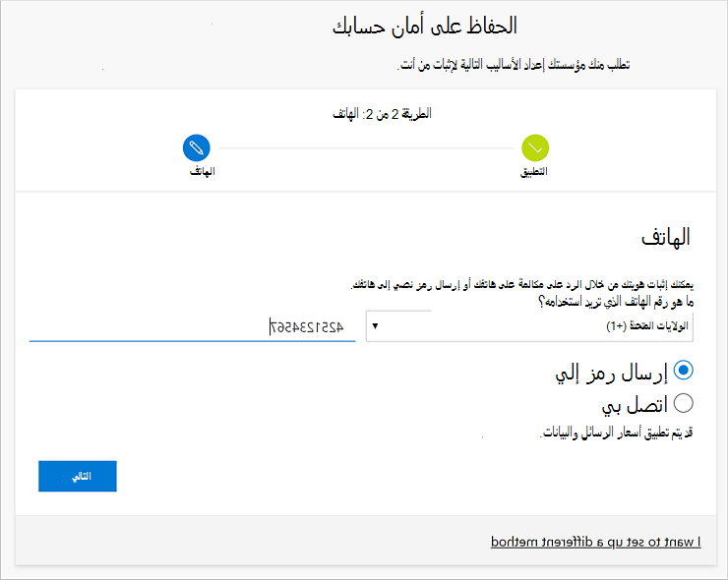Click the large "الهاتف" section title

tap(666, 237)
